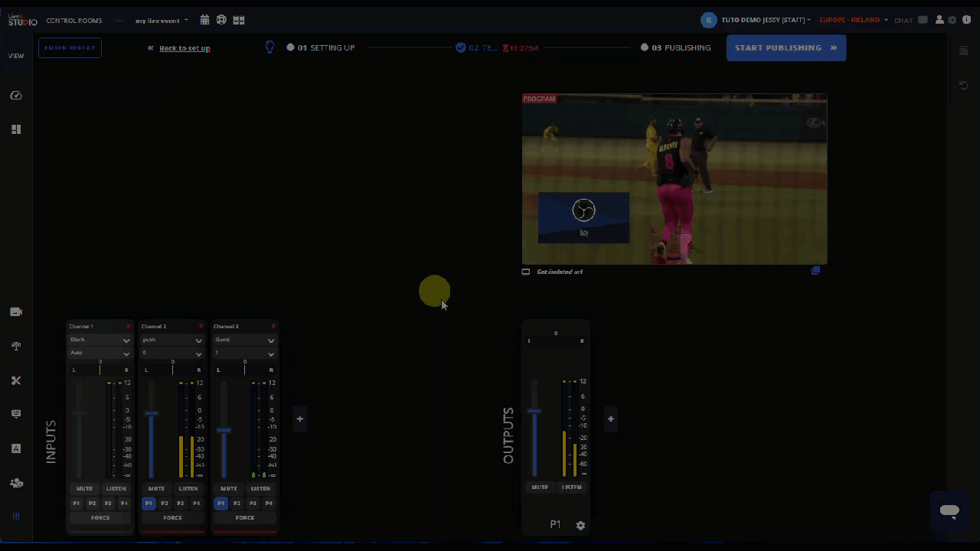Add a new input channel
The width and height of the screenshot is (980, 551).
(x=299, y=419)
